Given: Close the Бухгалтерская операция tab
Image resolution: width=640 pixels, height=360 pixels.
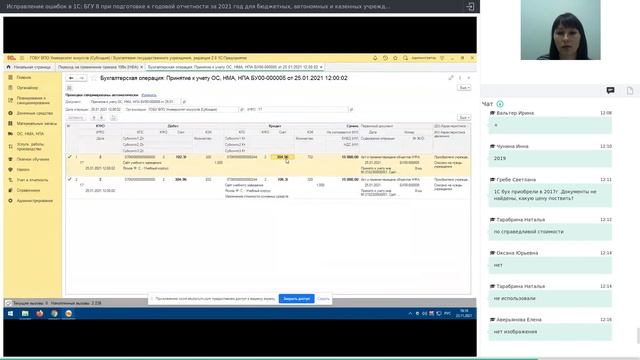Looking at the screenshot, I should click(x=321, y=67).
